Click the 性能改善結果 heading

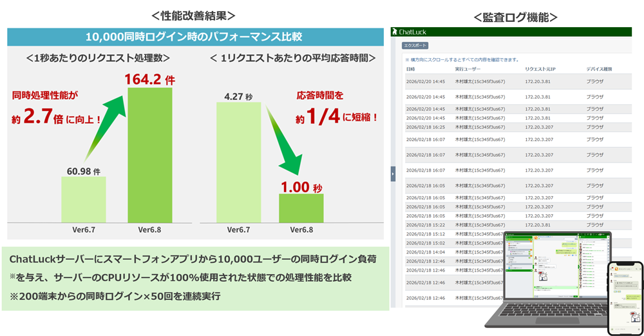(x=193, y=15)
